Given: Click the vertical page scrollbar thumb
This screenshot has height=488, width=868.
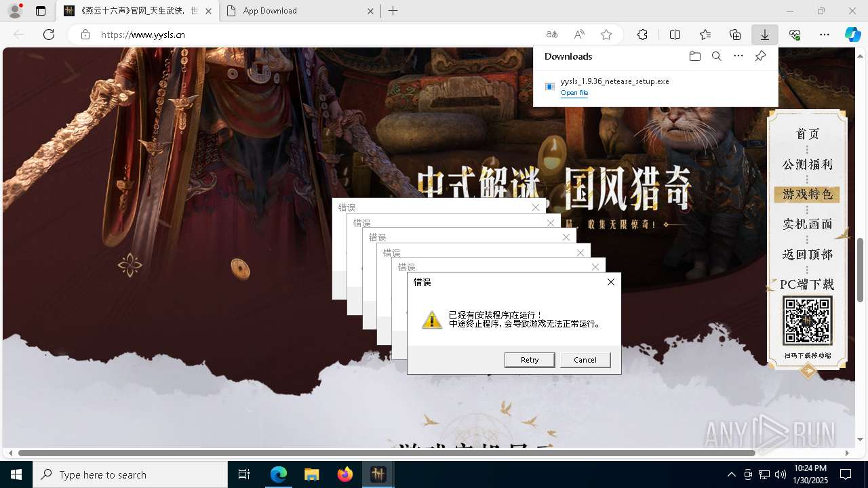Looking at the screenshot, I should point(861,269).
